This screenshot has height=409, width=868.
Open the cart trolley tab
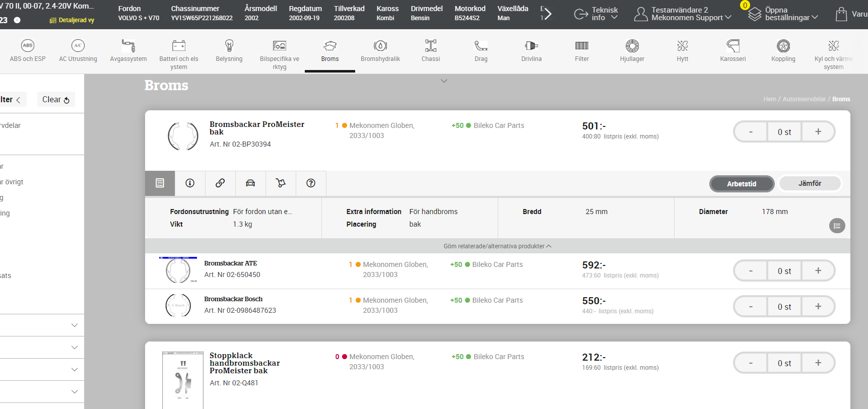point(281,183)
